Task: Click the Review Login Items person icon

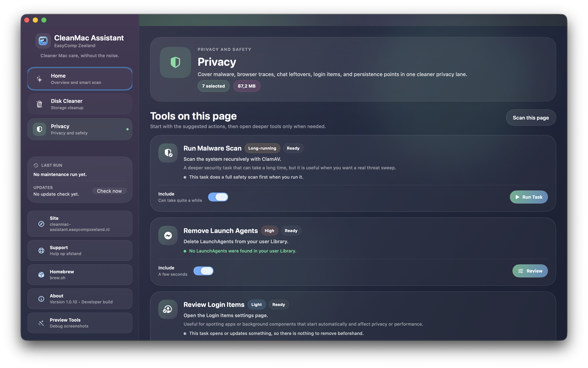Action: pyautogui.click(x=168, y=309)
